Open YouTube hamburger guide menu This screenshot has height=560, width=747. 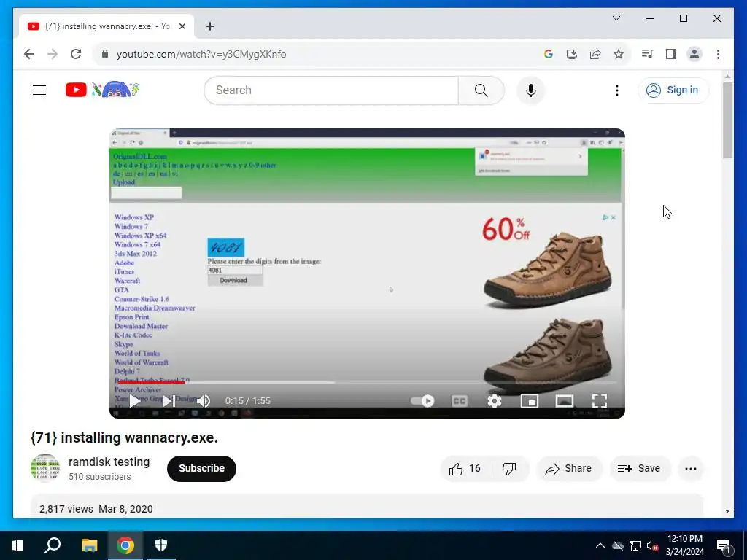(x=39, y=90)
